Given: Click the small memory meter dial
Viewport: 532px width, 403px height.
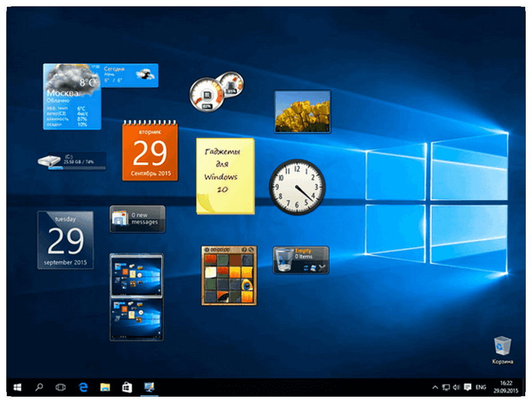Looking at the screenshot, I should [x=231, y=84].
